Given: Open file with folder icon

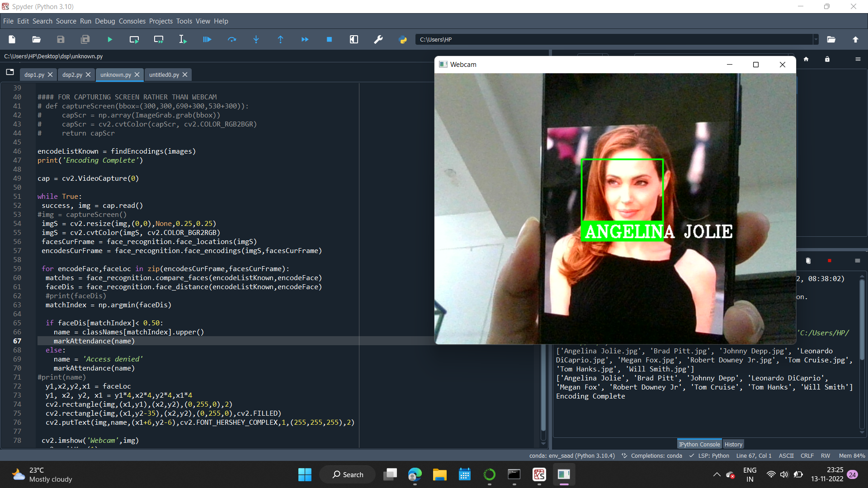Looking at the screenshot, I should click(x=37, y=40).
